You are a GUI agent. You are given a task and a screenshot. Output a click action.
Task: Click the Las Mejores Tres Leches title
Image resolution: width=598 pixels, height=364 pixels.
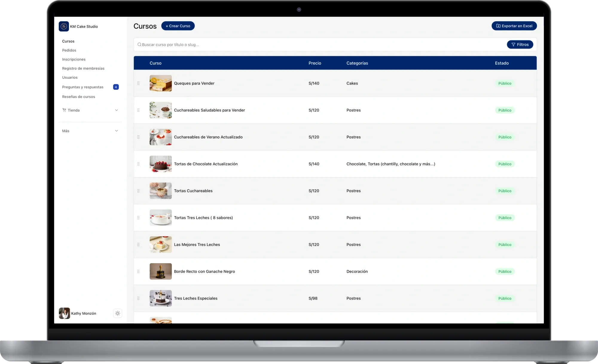click(x=197, y=245)
